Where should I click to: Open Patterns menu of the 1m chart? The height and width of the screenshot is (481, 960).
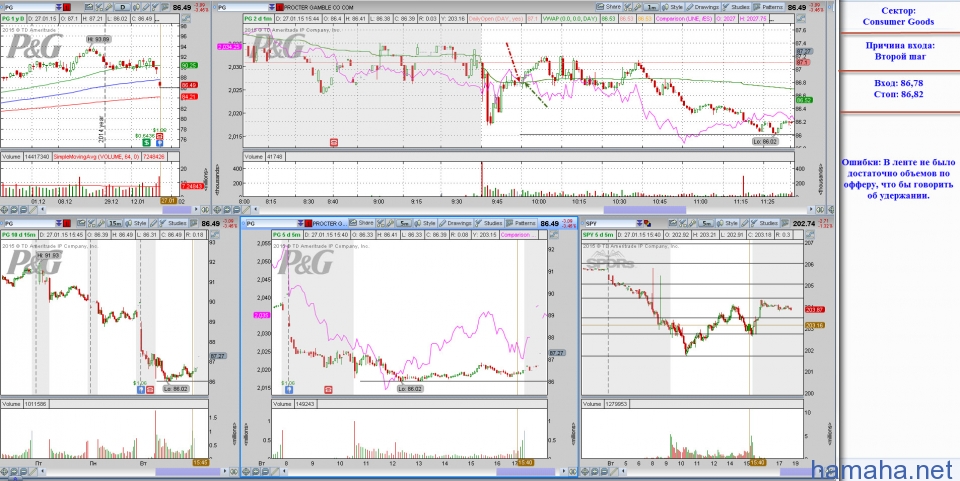click(768, 7)
